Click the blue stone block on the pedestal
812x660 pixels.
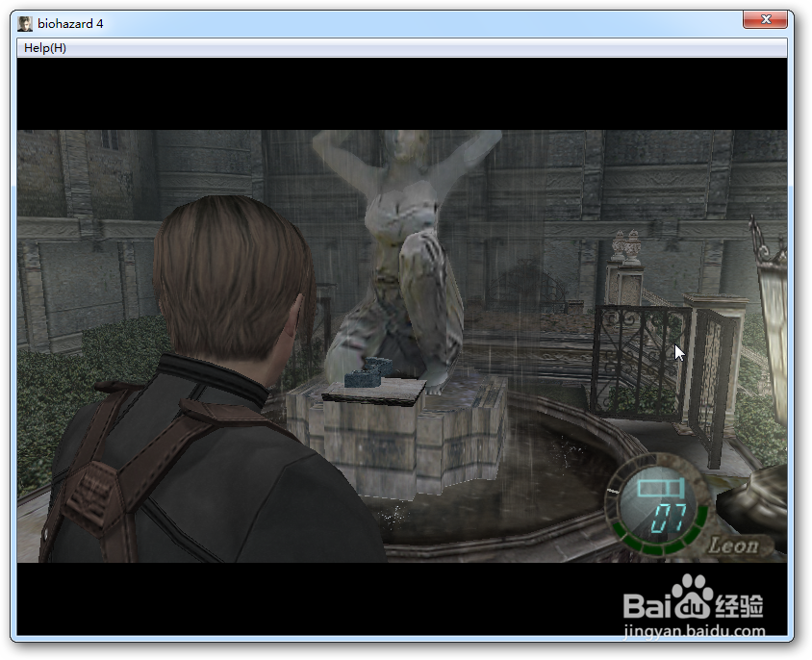coord(368,372)
